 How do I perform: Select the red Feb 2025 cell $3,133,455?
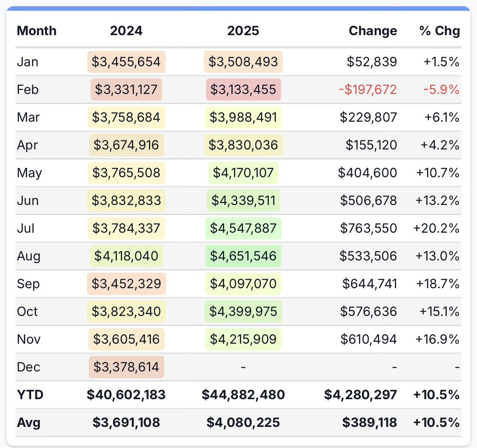[243, 89]
